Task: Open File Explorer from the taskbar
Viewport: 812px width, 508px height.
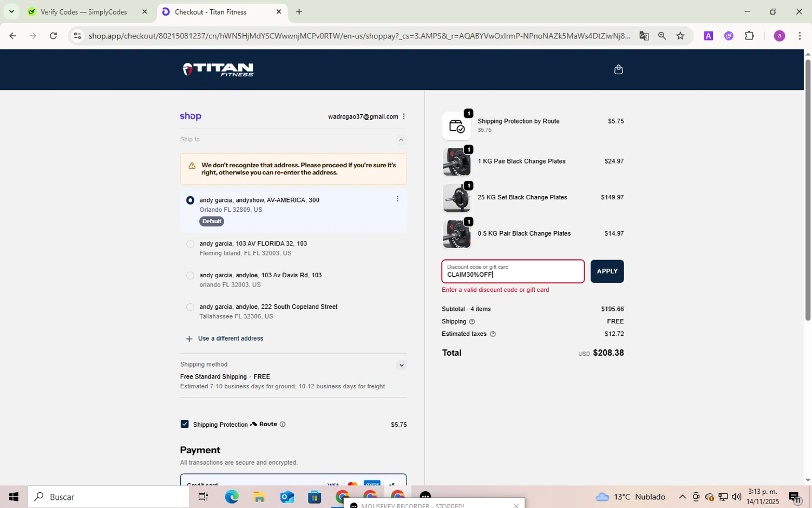Action: 259,497
